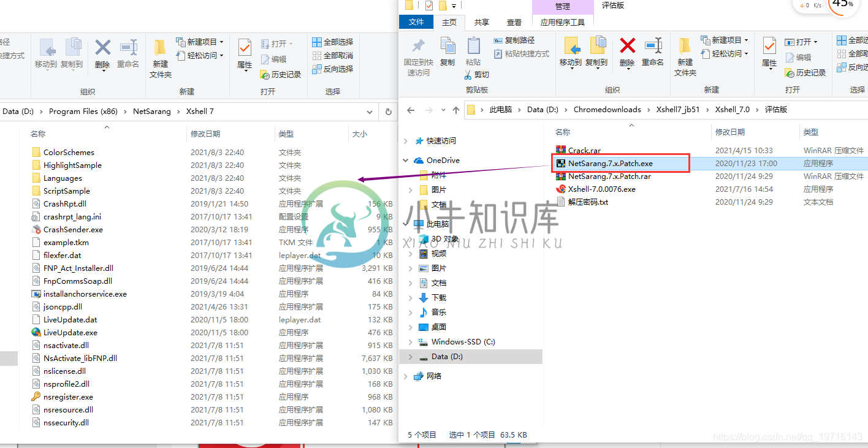Open 打开 dropdown in right window

coord(802,42)
